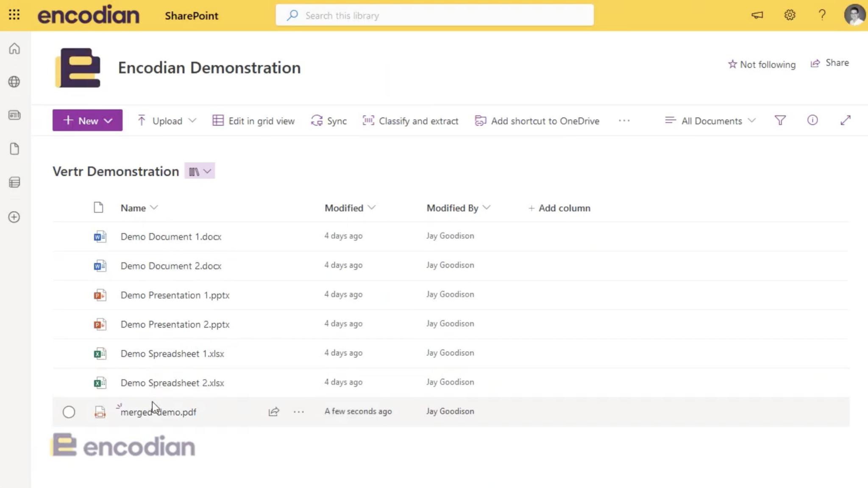
Task: Click Classify and extract
Action: point(410,121)
